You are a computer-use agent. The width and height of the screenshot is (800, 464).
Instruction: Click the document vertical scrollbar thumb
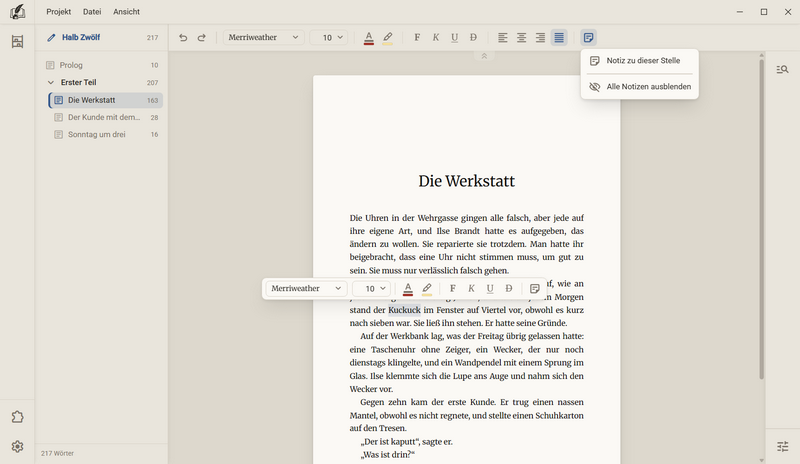(761, 219)
